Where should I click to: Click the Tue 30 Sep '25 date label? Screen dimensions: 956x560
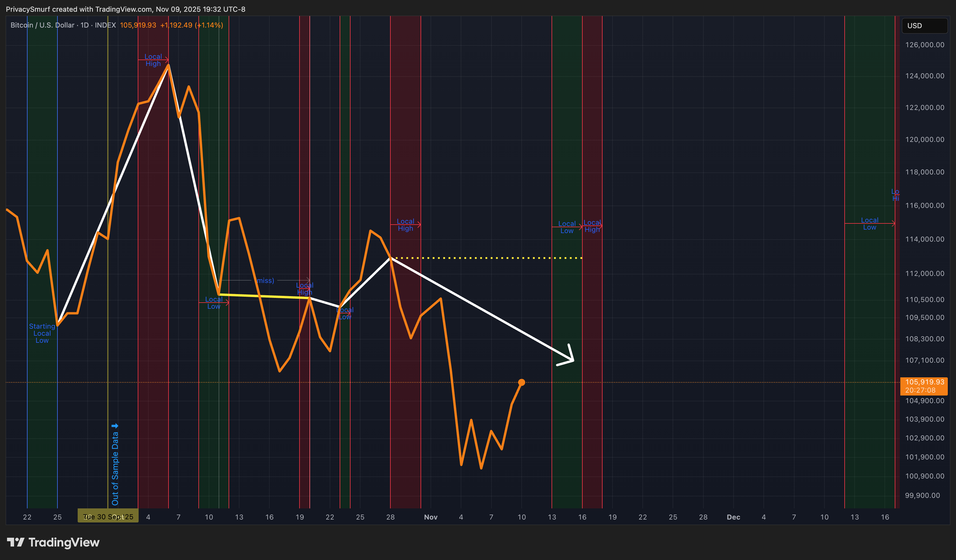[108, 517]
